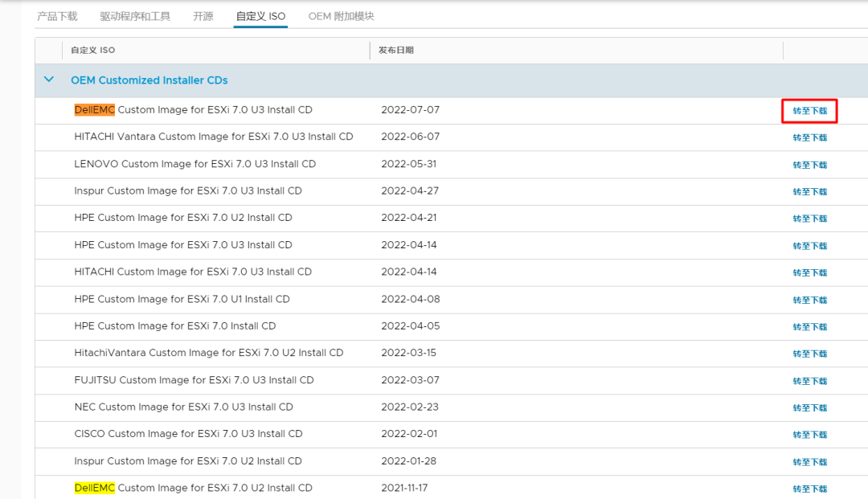Select HPE Custom Image for ESXi 7.0 Install CD
This screenshot has height=499, width=868.
(x=175, y=326)
